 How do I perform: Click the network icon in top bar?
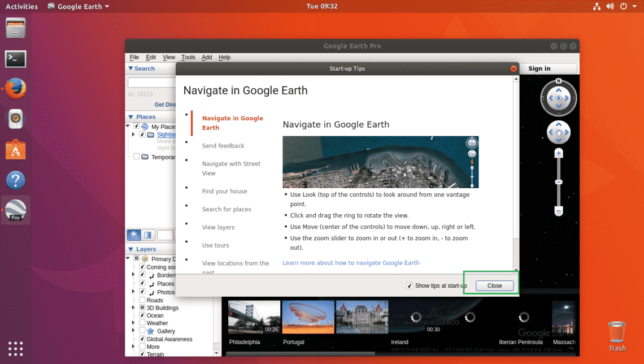pyautogui.click(x=597, y=6)
